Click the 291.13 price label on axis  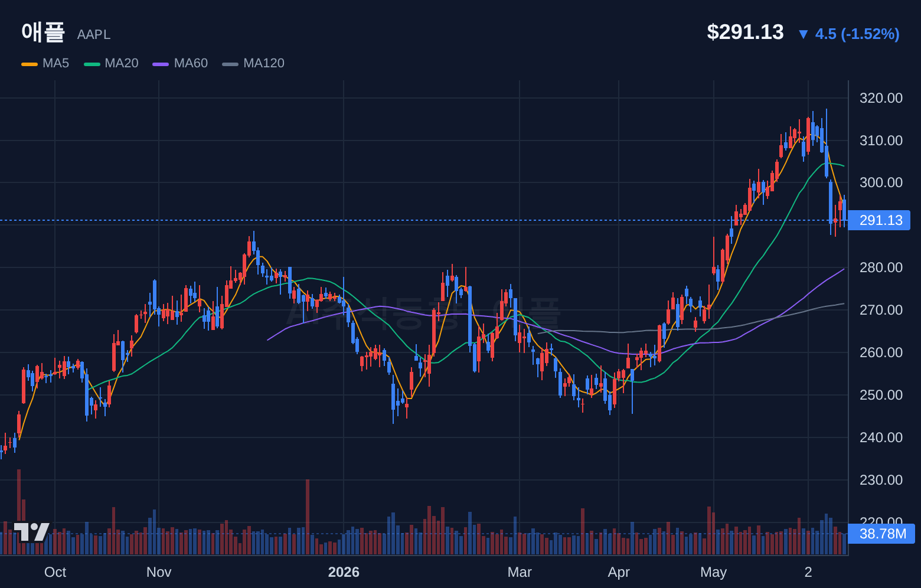click(879, 220)
